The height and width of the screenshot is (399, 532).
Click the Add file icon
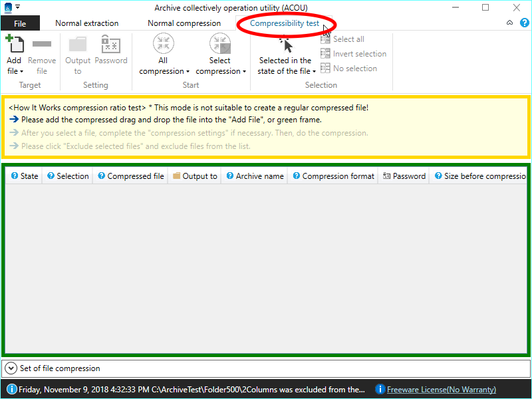pos(15,45)
